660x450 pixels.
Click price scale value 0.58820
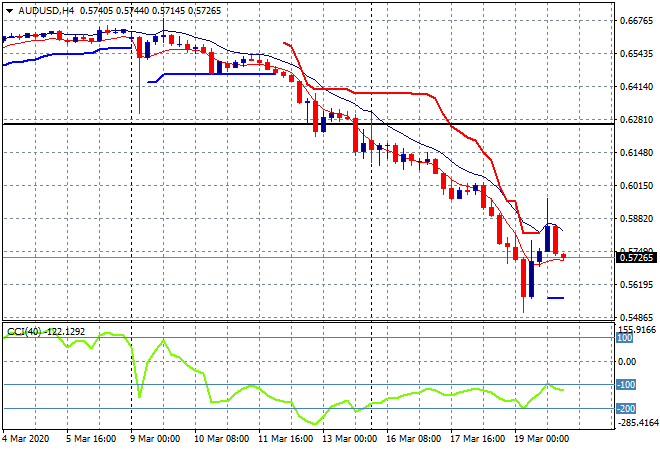(636, 218)
